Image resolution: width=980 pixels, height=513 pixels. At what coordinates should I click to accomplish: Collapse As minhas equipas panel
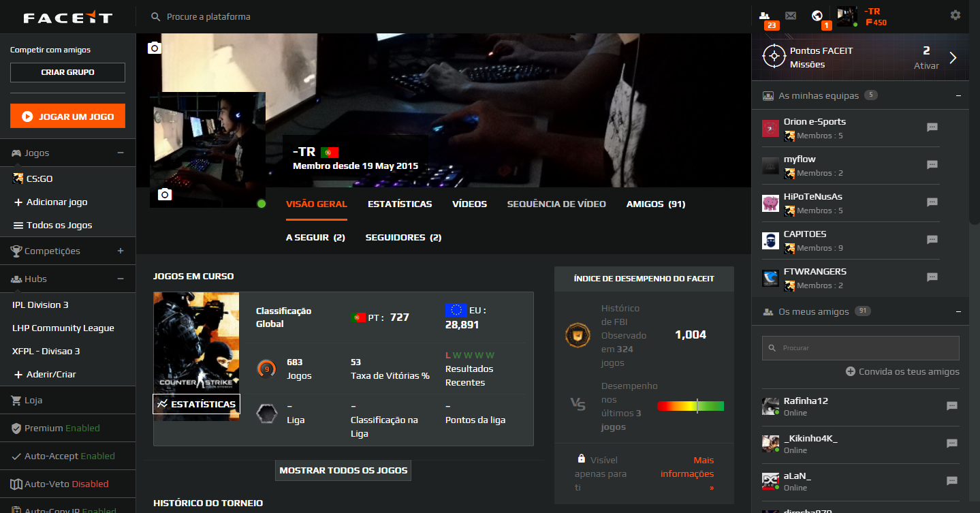[958, 96]
